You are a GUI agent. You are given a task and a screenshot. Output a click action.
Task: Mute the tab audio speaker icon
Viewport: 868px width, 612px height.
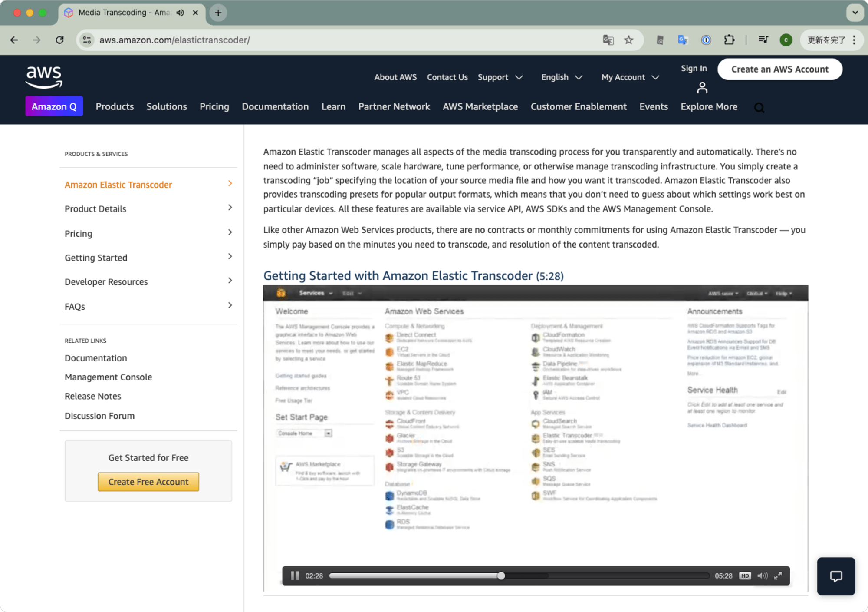(181, 13)
